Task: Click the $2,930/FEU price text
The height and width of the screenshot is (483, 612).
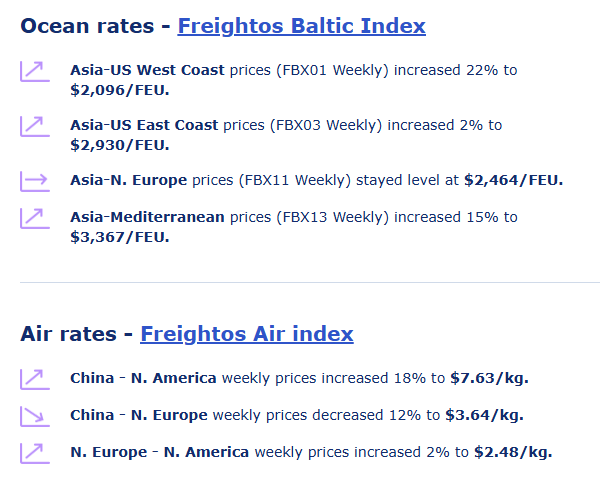Action: click(x=119, y=144)
